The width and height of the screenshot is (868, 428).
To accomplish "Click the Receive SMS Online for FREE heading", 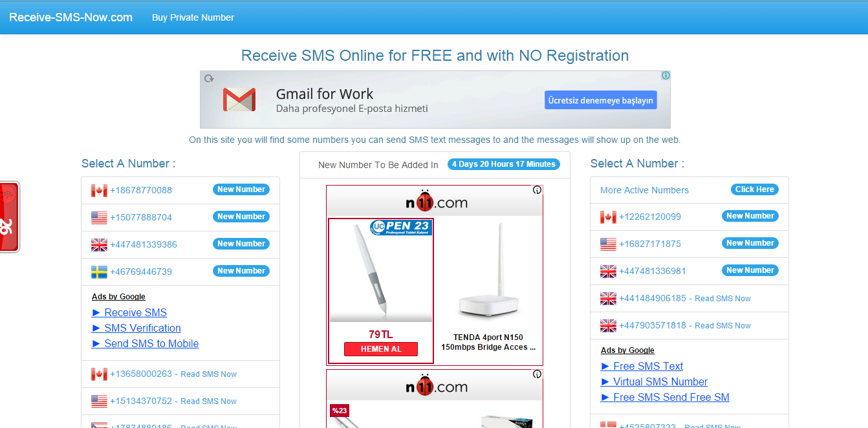I will (x=435, y=56).
